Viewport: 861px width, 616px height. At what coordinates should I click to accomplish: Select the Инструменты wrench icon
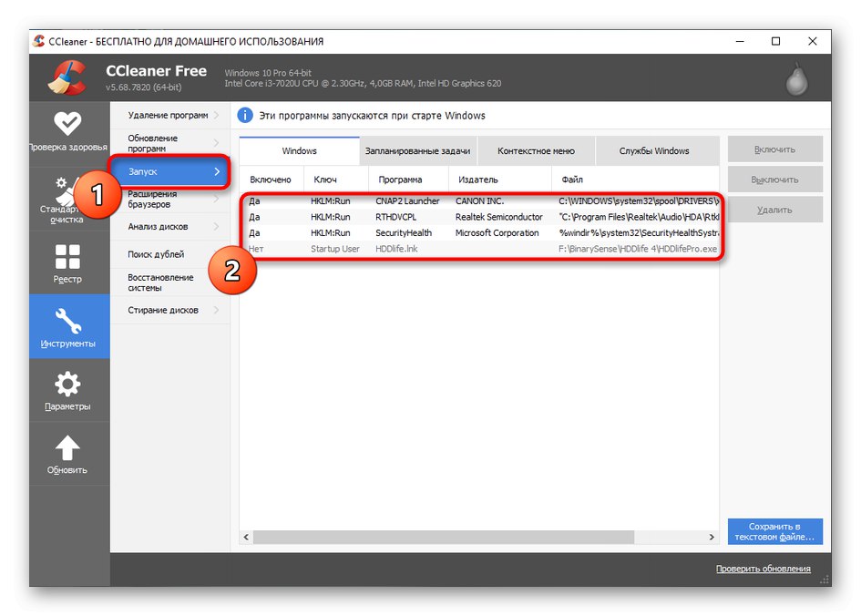click(x=68, y=321)
